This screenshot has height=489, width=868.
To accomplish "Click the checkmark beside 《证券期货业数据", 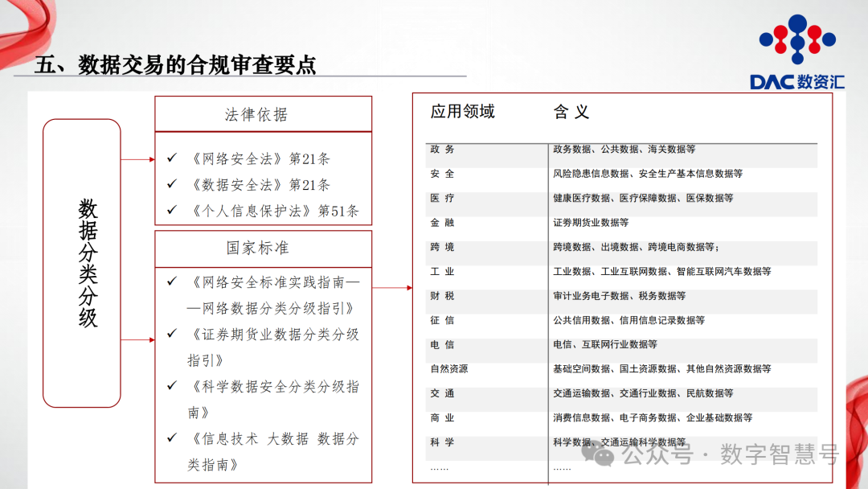I will 172,333.
